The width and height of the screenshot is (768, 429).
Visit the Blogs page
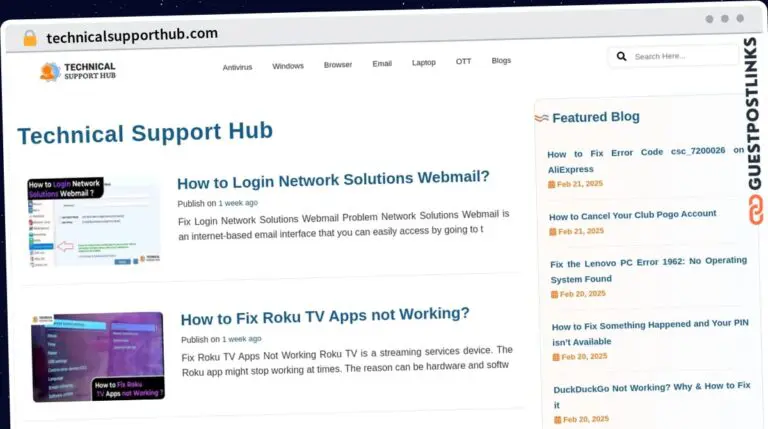[x=501, y=61]
